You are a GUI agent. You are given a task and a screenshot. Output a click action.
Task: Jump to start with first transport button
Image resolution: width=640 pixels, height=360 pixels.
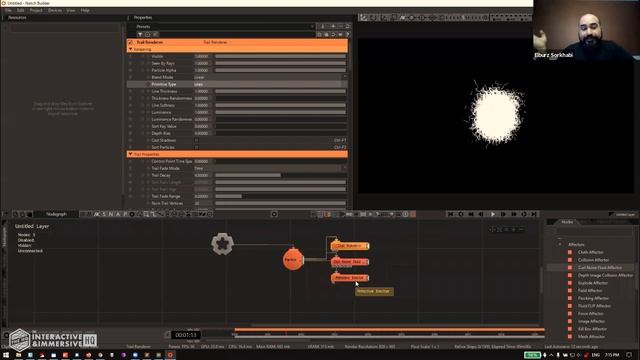[x=450, y=214]
